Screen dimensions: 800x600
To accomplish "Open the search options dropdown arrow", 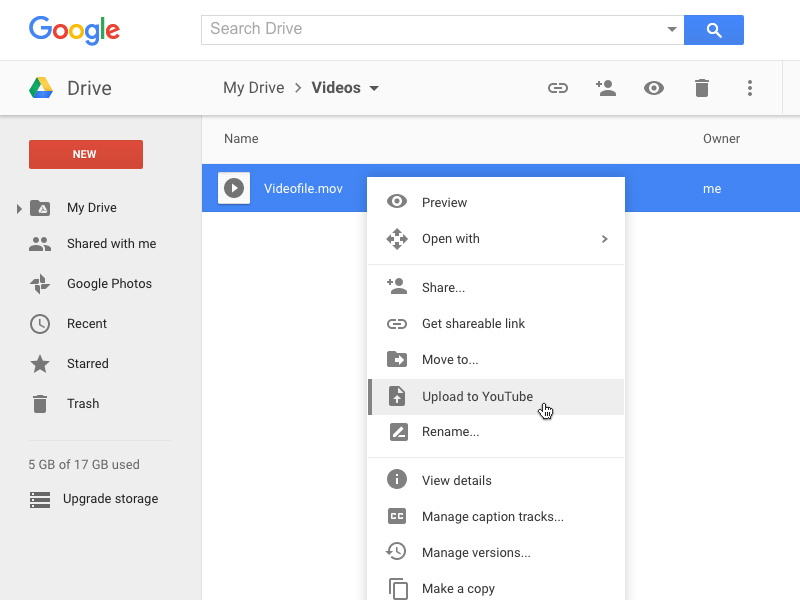I will (672, 29).
